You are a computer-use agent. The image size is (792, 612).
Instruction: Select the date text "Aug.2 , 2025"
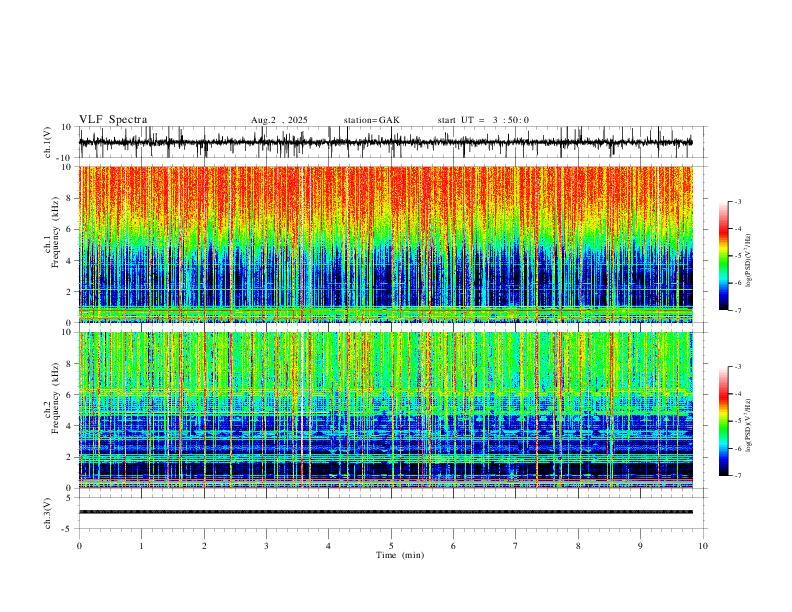(279, 120)
